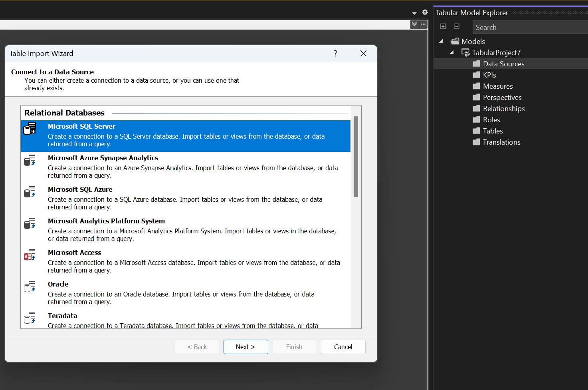Select Microsoft Azure Synapse Analytics title
Viewport: 588px width, 390px height.
(x=103, y=158)
